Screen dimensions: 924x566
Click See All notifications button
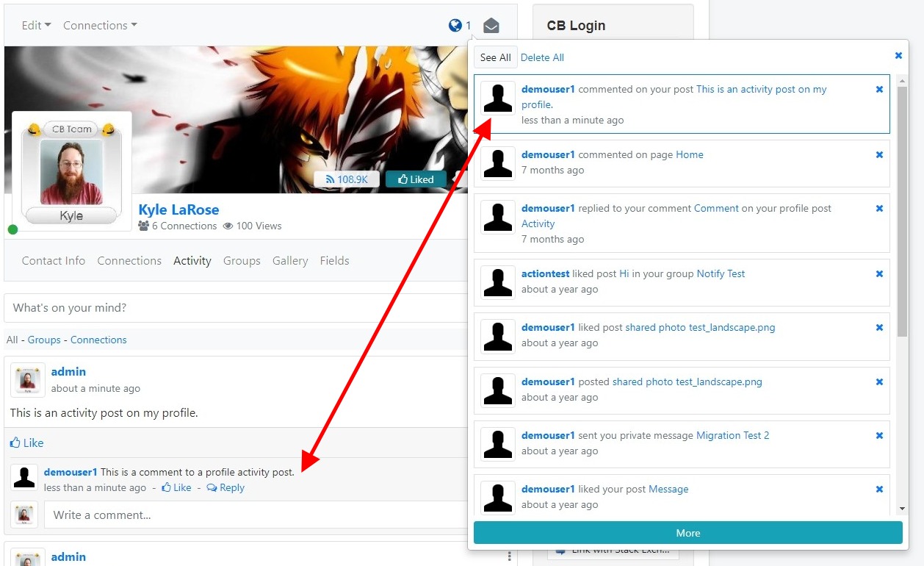pyautogui.click(x=496, y=57)
